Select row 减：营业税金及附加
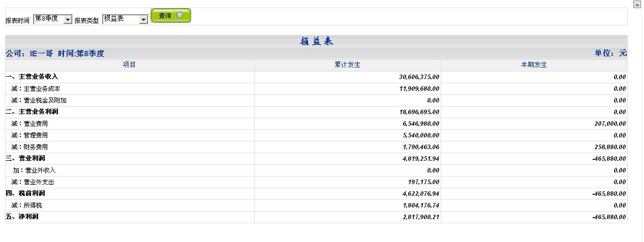This screenshot has width=644, height=242. click(316, 100)
